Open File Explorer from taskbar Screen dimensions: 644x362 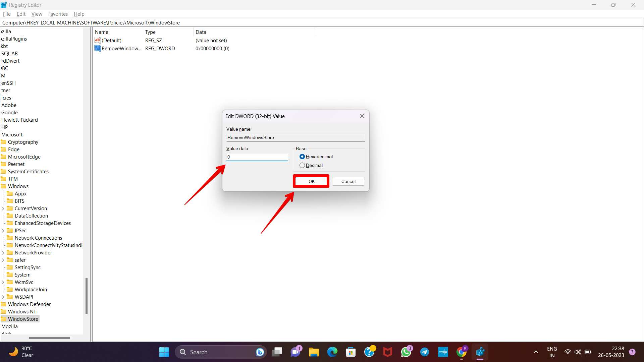coord(314,352)
